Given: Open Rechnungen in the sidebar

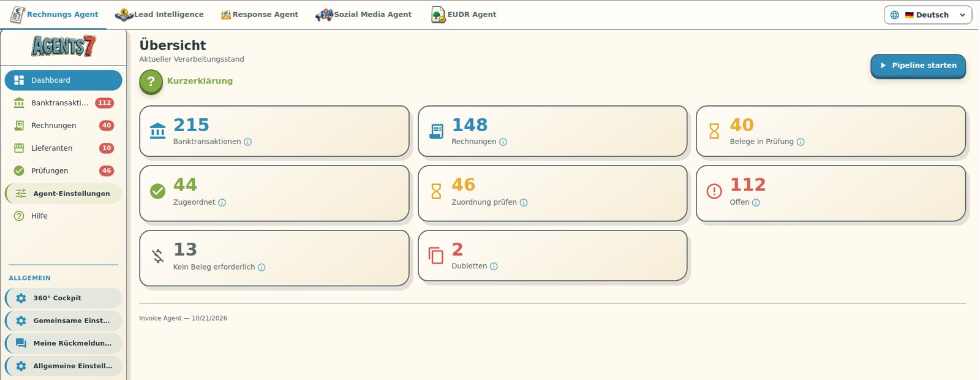Looking at the screenshot, I should [64, 126].
